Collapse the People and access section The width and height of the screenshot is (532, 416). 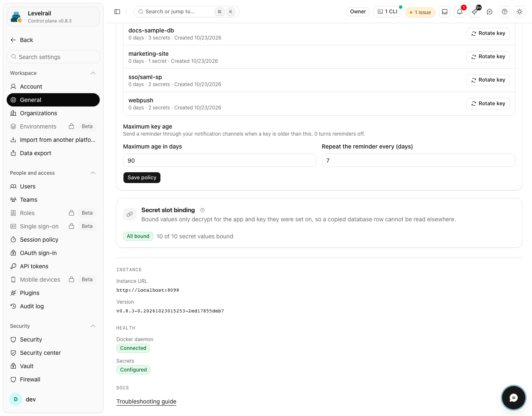(93, 173)
